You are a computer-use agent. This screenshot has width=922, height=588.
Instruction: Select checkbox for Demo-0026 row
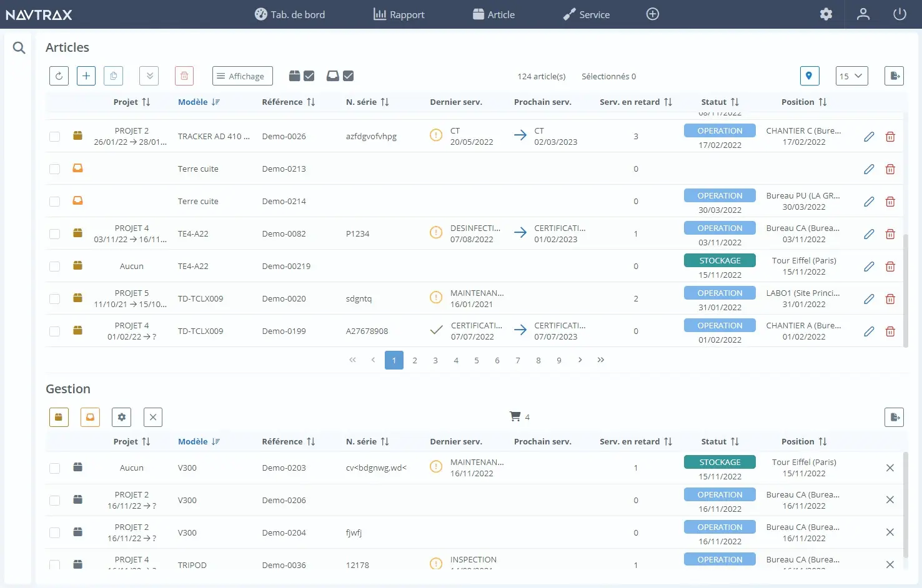(55, 137)
